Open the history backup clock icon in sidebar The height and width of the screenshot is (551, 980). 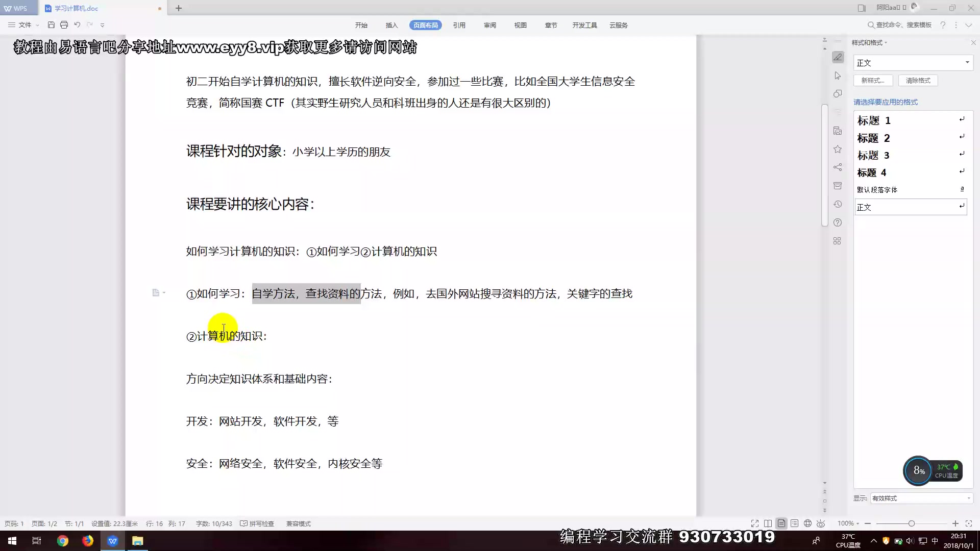coord(838,204)
